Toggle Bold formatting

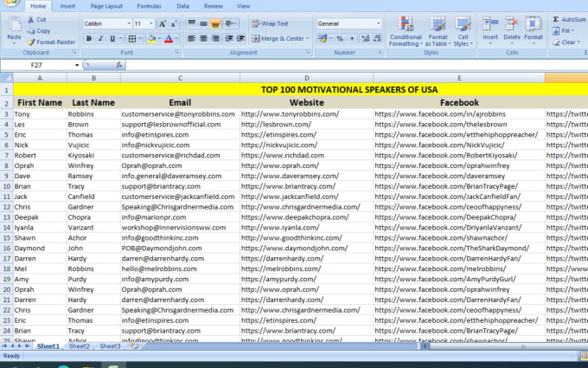[x=89, y=38]
